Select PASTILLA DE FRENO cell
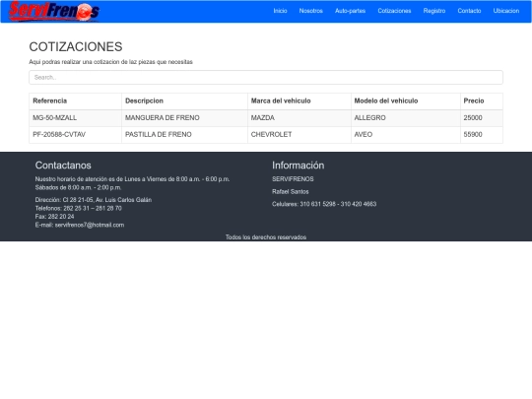Image resolution: width=532 pixels, height=399 pixels. pos(184,135)
